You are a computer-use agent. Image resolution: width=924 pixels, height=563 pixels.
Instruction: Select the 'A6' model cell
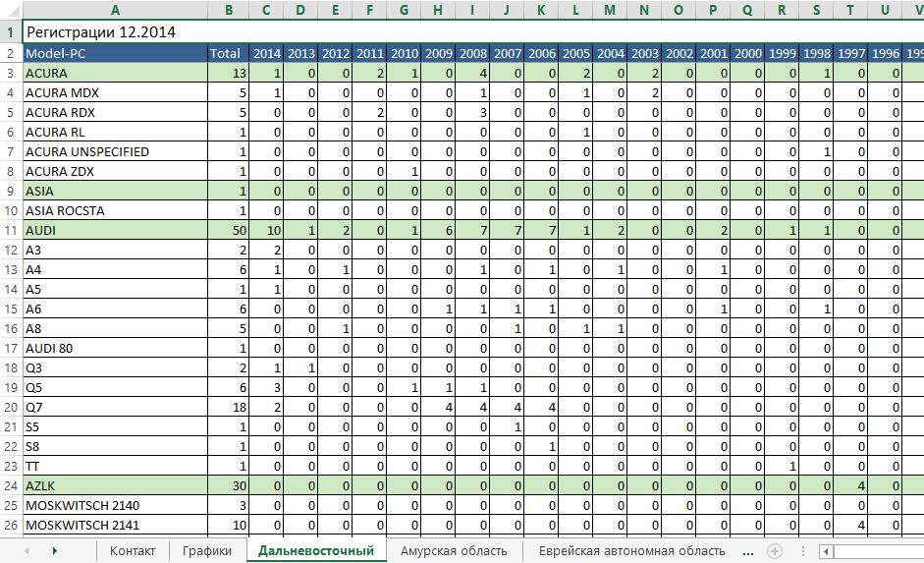(x=115, y=309)
